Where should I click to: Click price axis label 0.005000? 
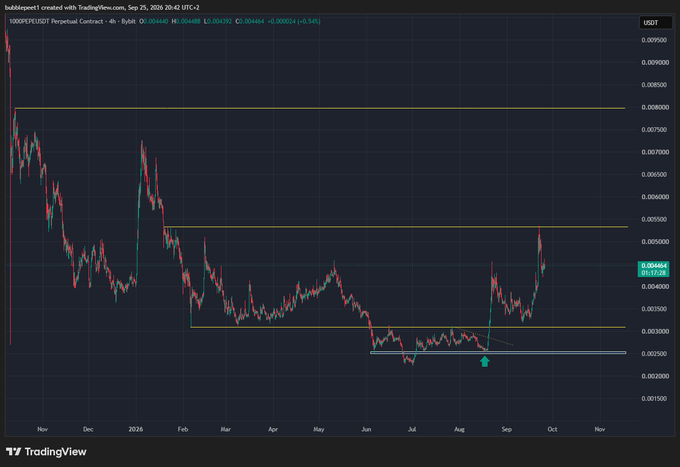click(x=654, y=242)
